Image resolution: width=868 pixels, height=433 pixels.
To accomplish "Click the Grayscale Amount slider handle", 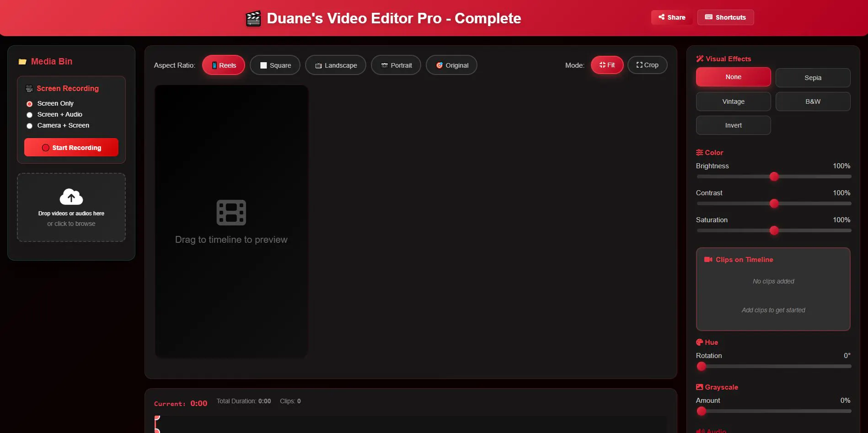I will [x=702, y=411].
